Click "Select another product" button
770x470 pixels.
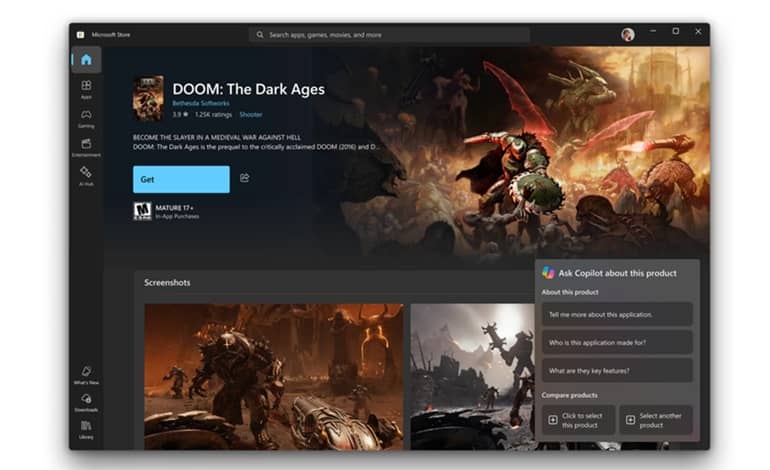(656, 420)
